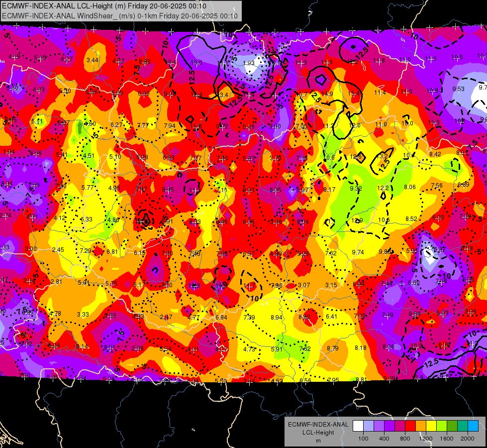This screenshot has width=487, height=448.
Task: Click the cyan-blue swatch at legend end
Action: pyautogui.click(x=473, y=426)
